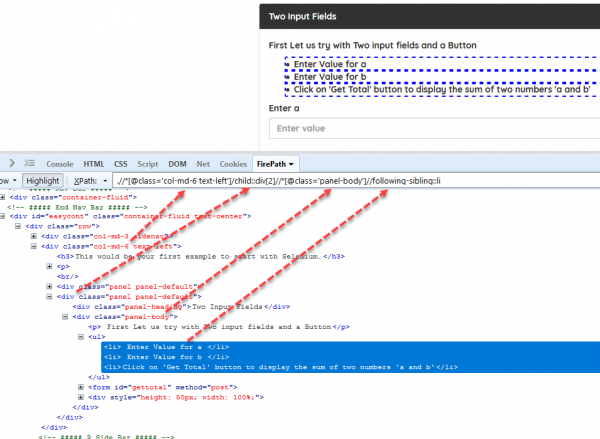
Task: Click into the XPath expression field
Action: pos(356,181)
